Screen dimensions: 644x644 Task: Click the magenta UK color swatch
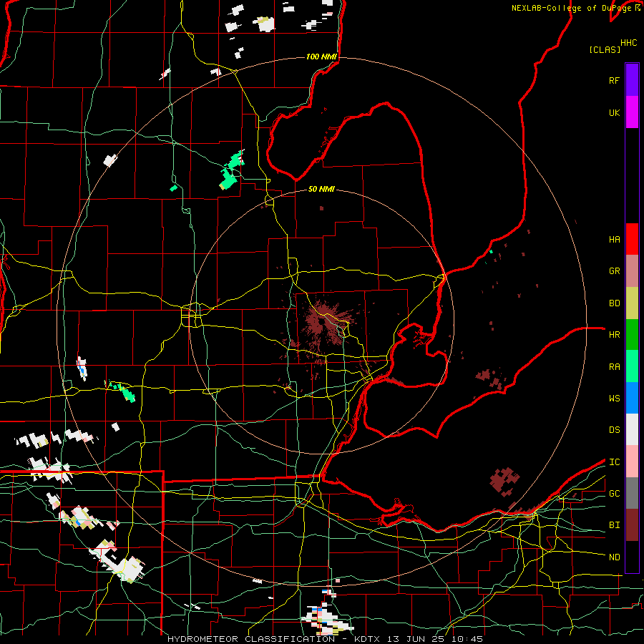click(x=632, y=112)
